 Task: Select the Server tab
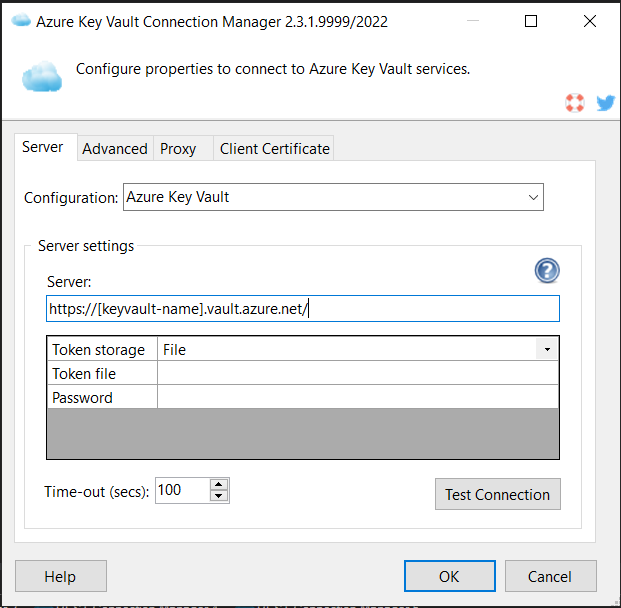pos(43,147)
